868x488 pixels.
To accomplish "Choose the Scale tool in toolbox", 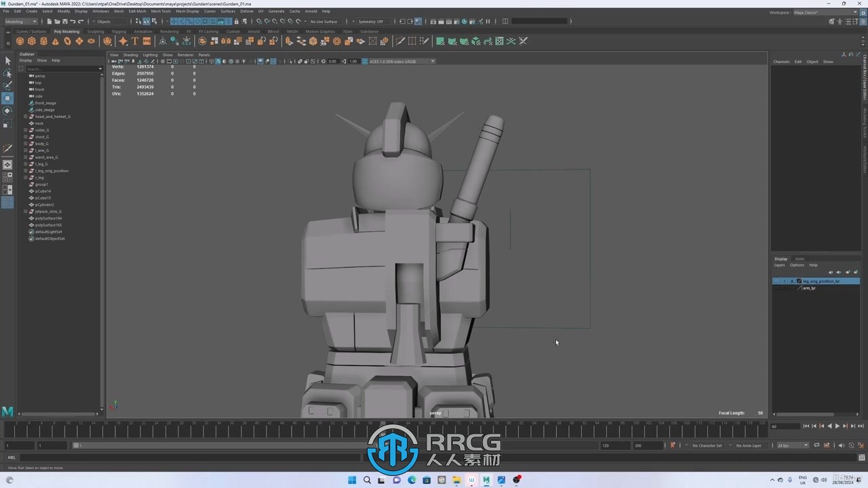I will pos(7,124).
